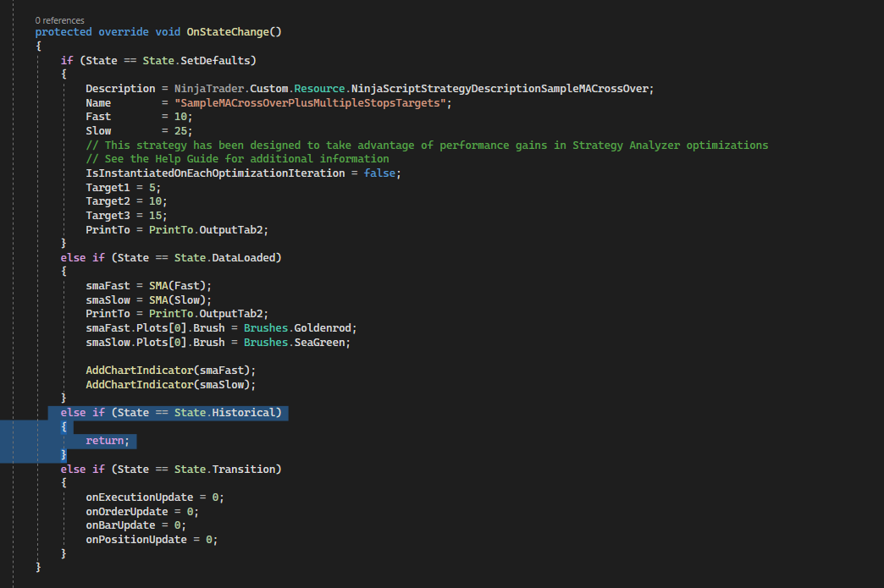The width and height of the screenshot is (884, 588).
Task: Open the "0 references" CodeLens link
Action: (x=60, y=19)
